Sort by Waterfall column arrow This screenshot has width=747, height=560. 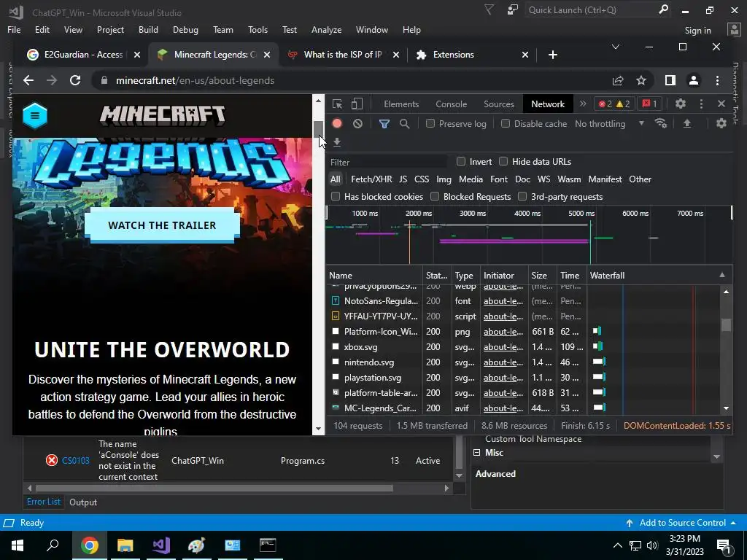click(722, 275)
